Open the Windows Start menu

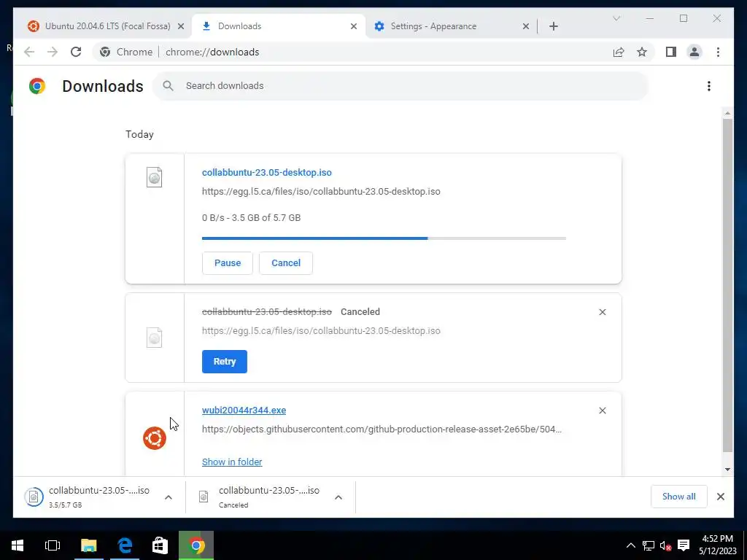point(18,545)
